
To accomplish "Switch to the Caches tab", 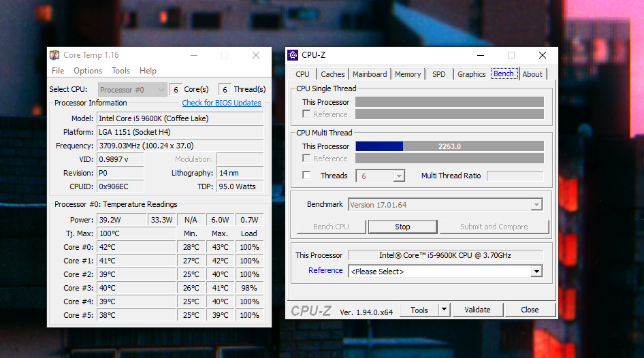I will (333, 74).
